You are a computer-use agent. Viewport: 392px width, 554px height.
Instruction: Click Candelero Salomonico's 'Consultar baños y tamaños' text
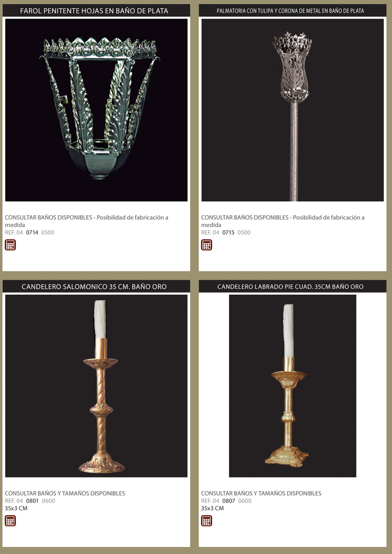65,494
